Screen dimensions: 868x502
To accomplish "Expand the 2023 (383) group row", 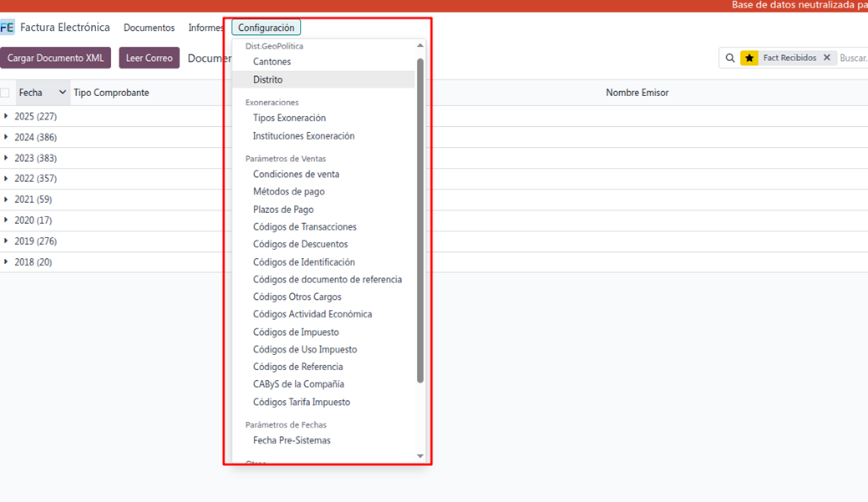I will 7,158.
